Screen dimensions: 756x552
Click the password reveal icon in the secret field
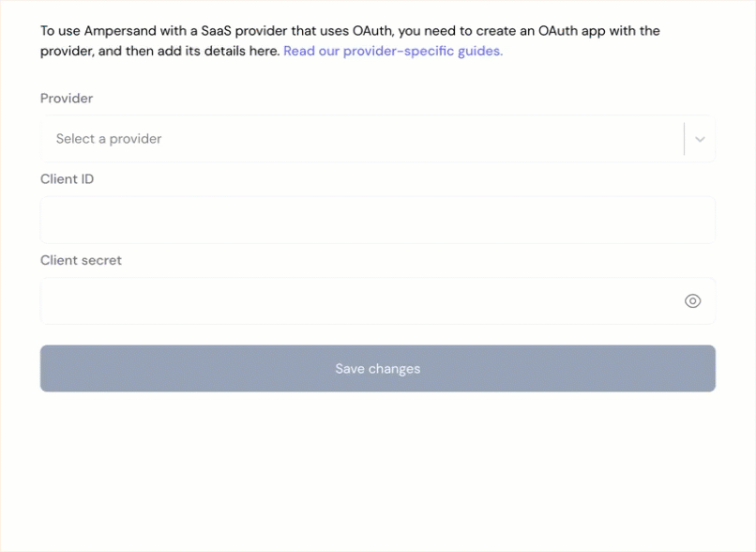tap(692, 300)
